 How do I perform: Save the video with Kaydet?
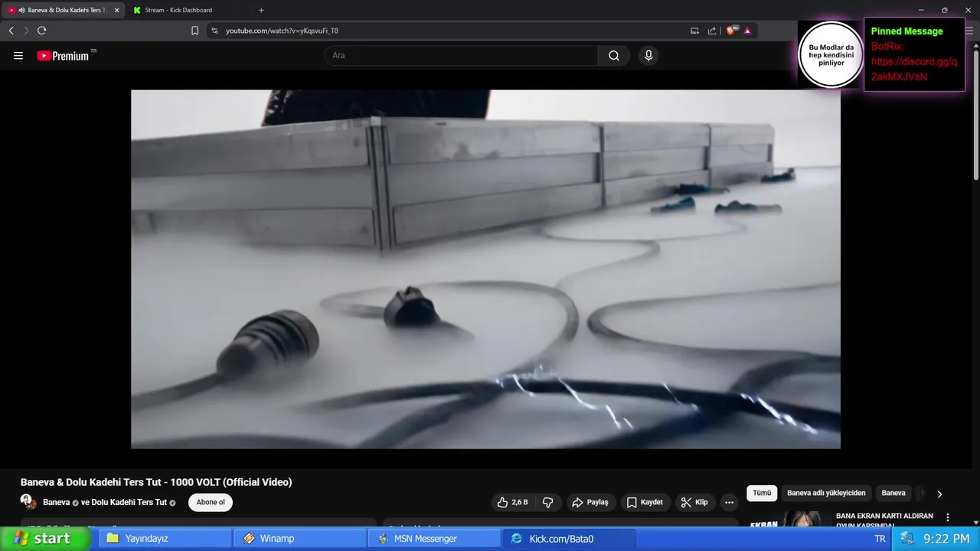point(645,502)
